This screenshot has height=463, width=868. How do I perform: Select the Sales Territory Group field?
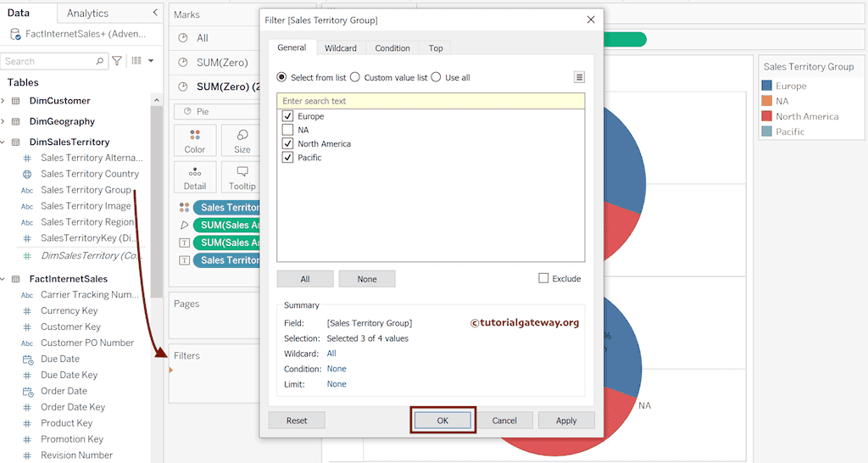click(86, 190)
